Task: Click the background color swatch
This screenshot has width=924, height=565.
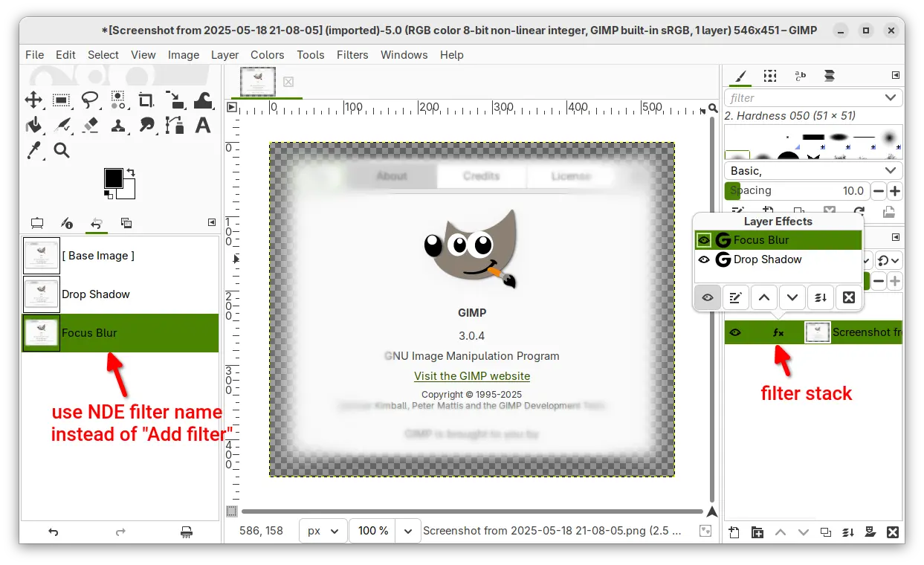Action: click(x=129, y=191)
